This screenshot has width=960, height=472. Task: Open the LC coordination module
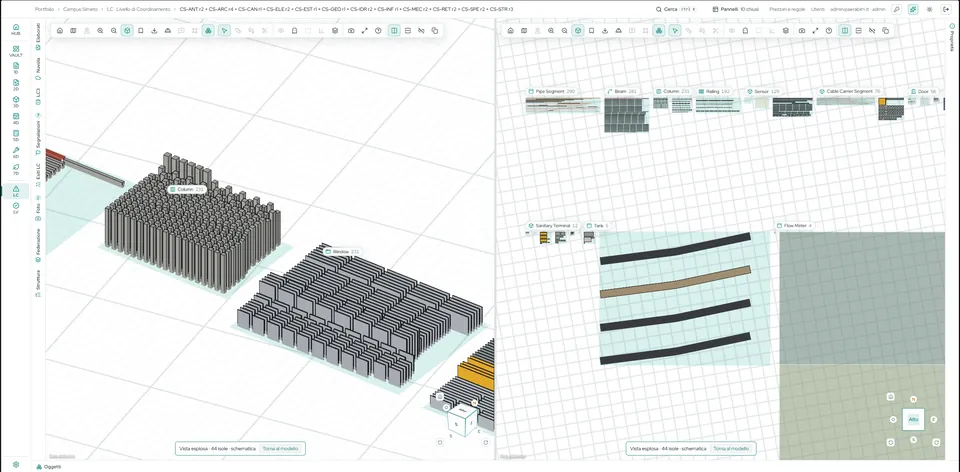tap(16, 190)
